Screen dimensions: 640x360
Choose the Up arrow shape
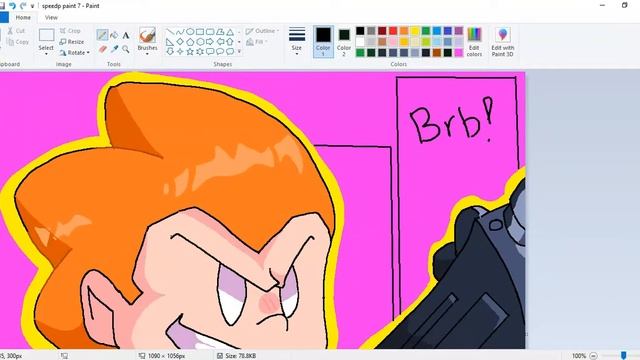coord(230,42)
